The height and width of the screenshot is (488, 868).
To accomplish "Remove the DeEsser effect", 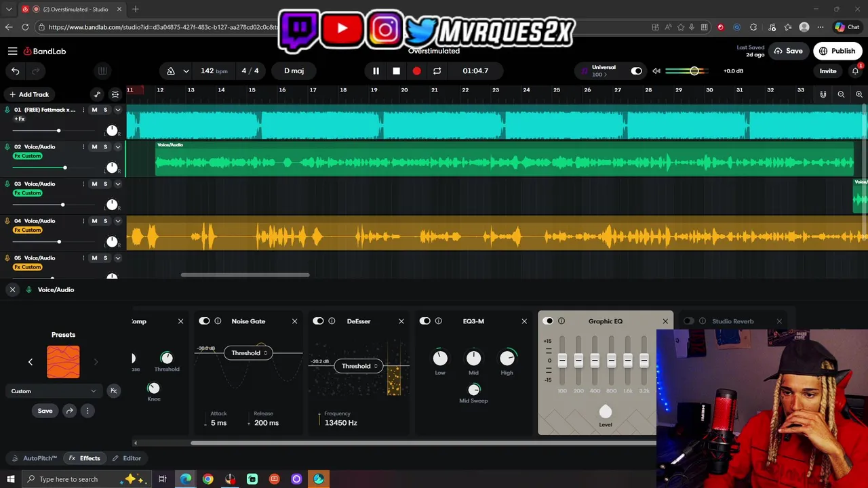I will 401,321.
